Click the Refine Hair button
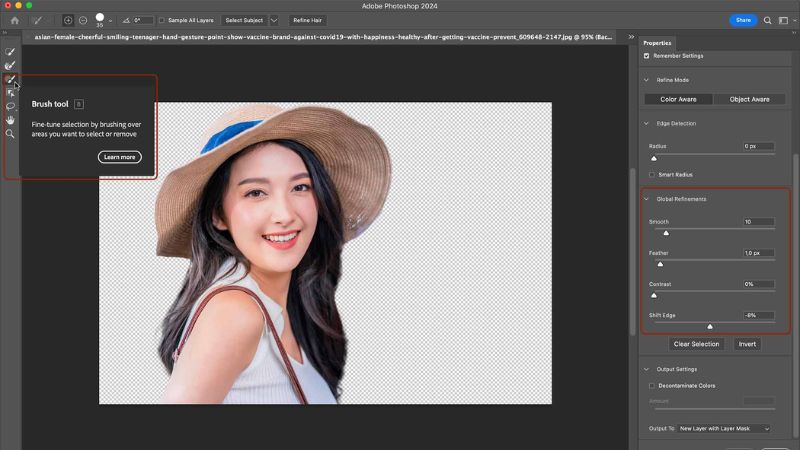The width and height of the screenshot is (800, 450). (x=307, y=20)
